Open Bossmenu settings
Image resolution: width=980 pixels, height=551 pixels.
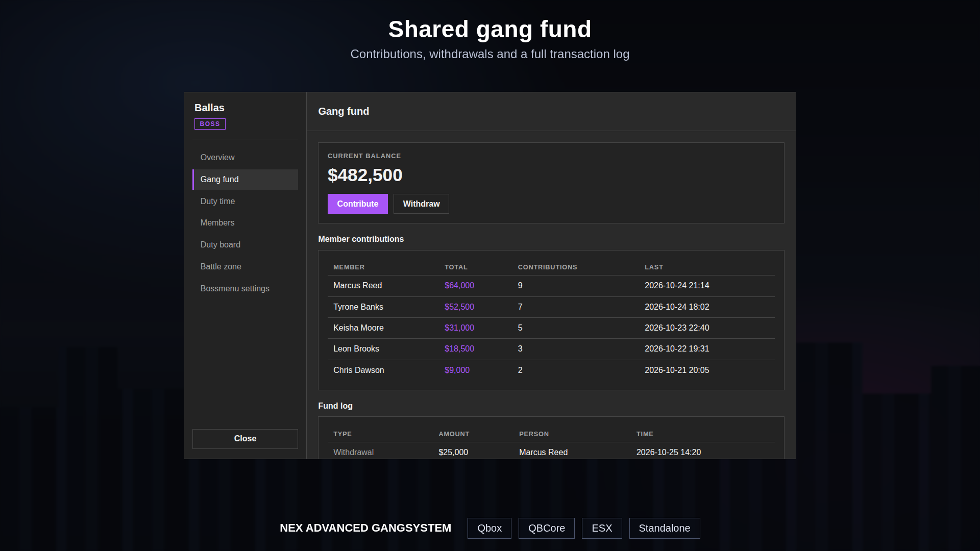tap(245, 289)
